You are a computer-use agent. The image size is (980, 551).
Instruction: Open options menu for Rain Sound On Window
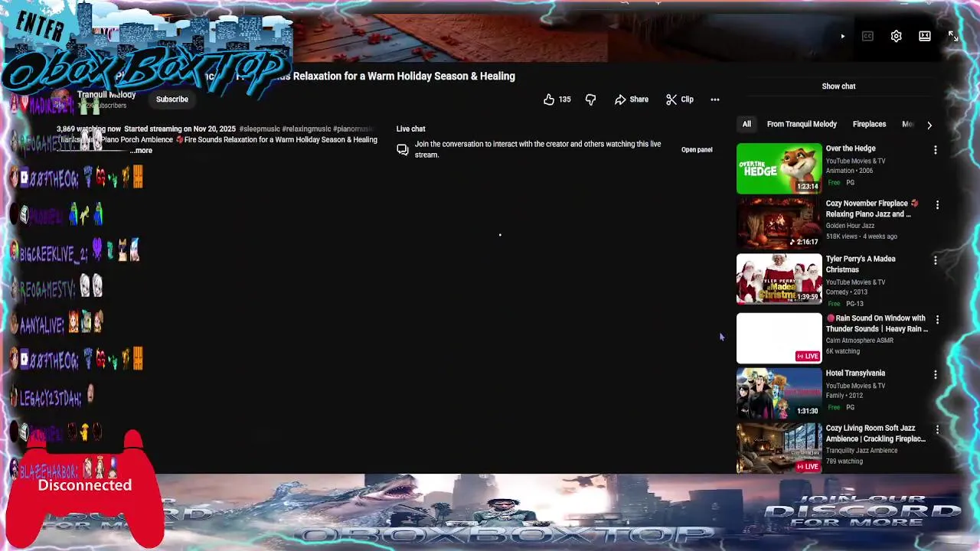(x=937, y=320)
